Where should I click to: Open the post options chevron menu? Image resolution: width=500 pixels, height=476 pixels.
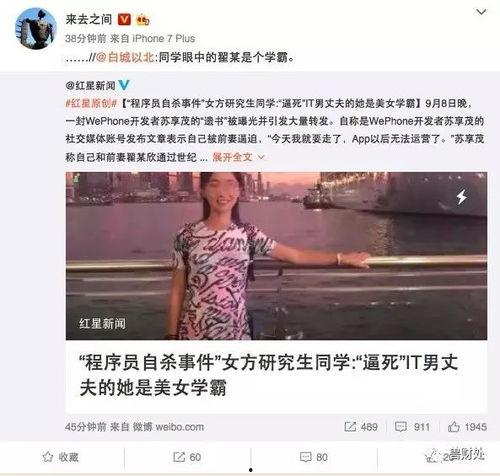481,12
